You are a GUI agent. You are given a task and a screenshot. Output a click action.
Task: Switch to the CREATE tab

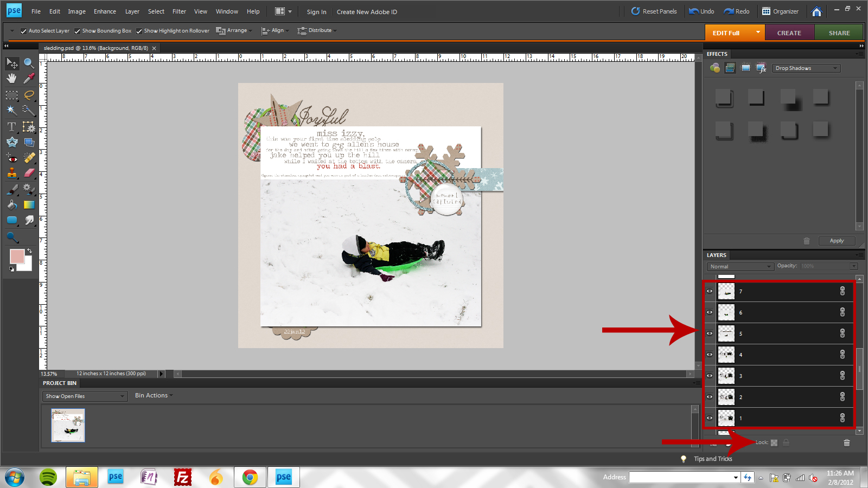(789, 33)
